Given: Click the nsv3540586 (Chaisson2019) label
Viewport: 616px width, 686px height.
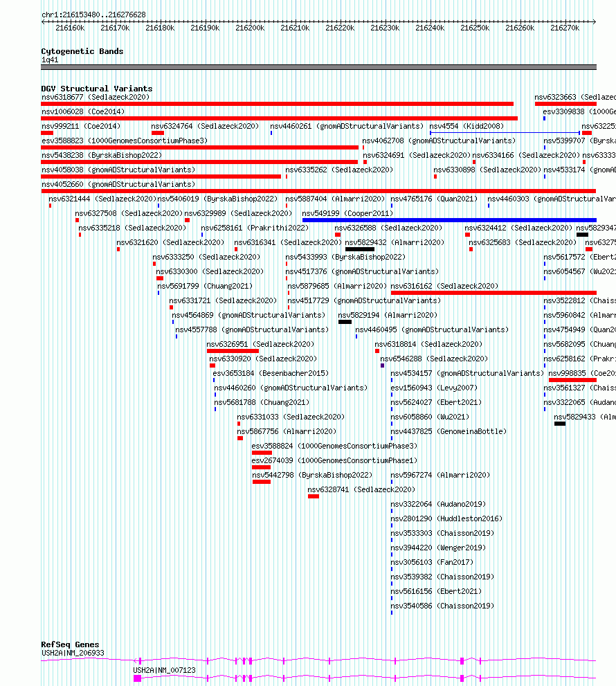Looking at the screenshot, I should coord(442,606).
